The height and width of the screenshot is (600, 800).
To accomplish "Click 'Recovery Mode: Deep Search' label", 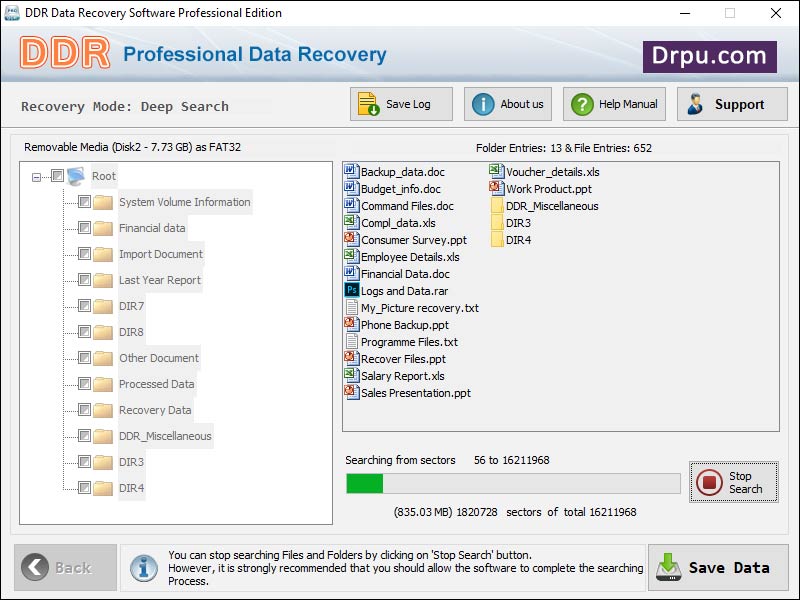I will (125, 106).
